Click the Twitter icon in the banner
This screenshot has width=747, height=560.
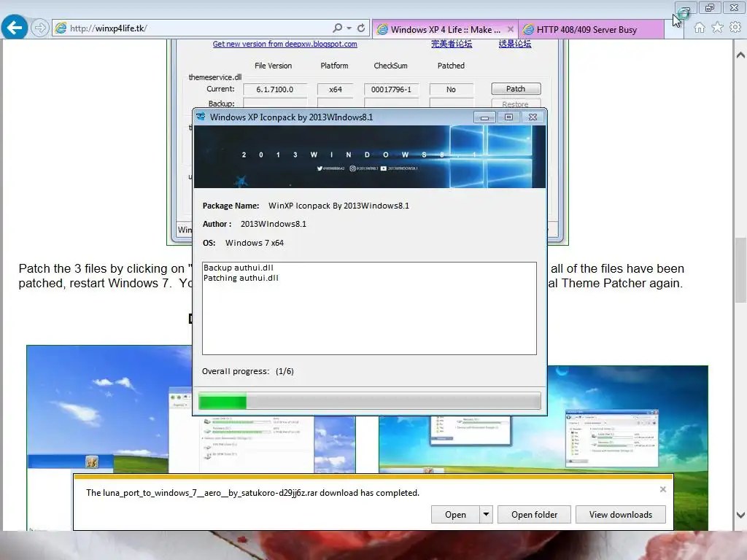click(320, 168)
